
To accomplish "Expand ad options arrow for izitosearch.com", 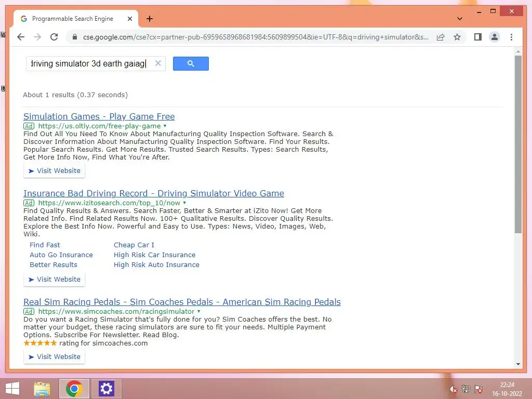I will [x=184, y=203].
